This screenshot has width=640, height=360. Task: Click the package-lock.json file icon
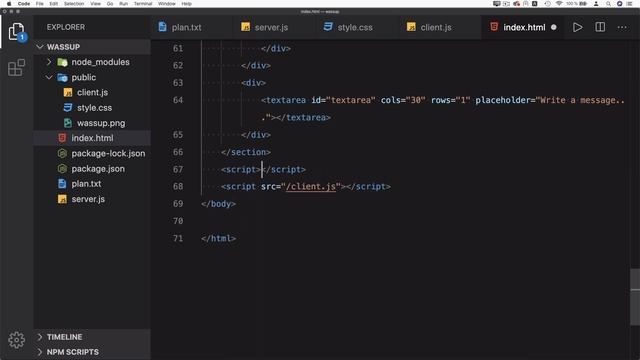(62, 153)
